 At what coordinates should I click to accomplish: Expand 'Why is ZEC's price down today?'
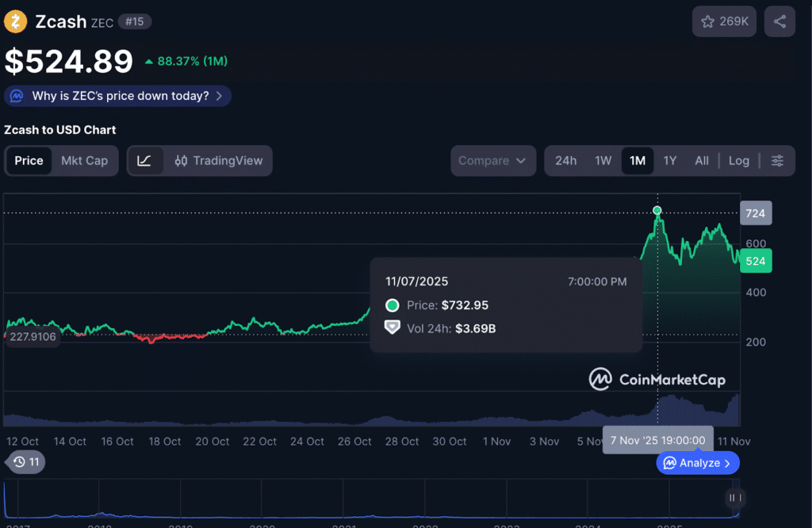(118, 96)
